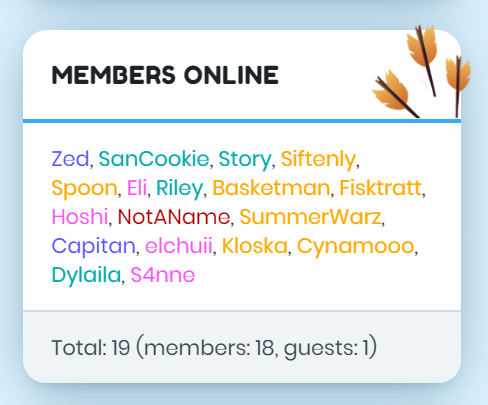The width and height of the screenshot is (488, 405).
Task: Visit Spoon's profile page
Action: [85, 189]
